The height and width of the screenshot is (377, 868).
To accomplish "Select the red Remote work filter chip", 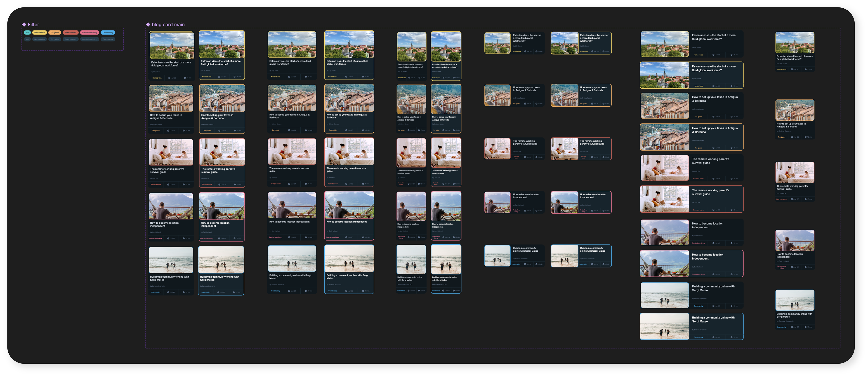I will pyautogui.click(x=71, y=33).
